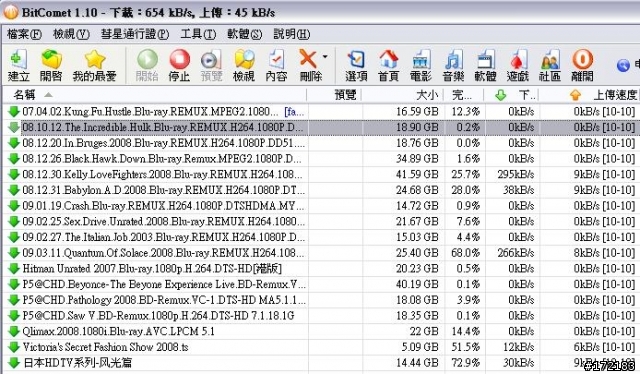The image size is (640, 374).
Task: Open the 軟體(S) menu
Action: tap(244, 34)
